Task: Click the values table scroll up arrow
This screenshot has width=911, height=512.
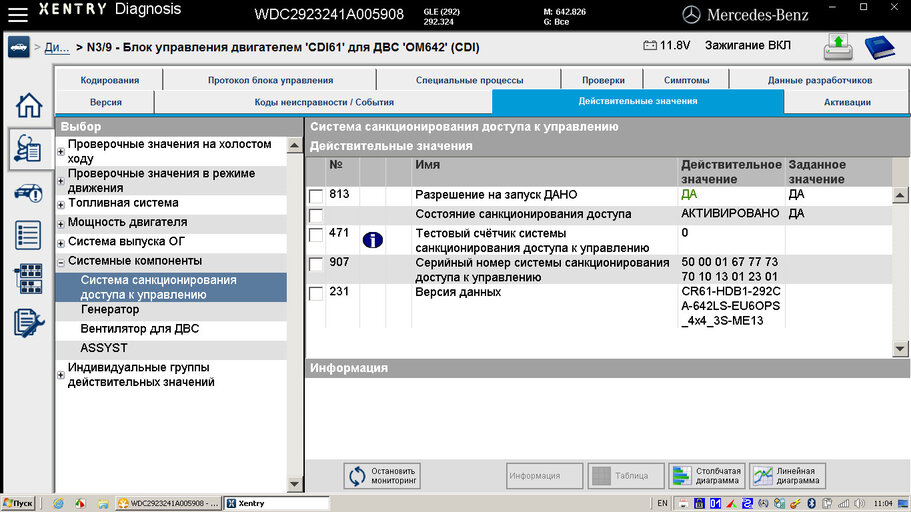Action: [x=900, y=195]
